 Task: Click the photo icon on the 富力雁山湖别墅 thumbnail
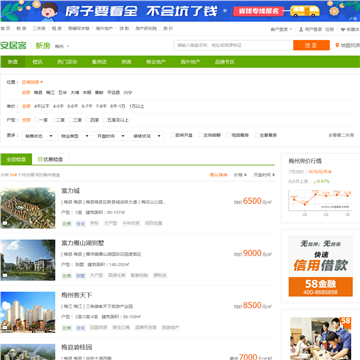(5, 276)
